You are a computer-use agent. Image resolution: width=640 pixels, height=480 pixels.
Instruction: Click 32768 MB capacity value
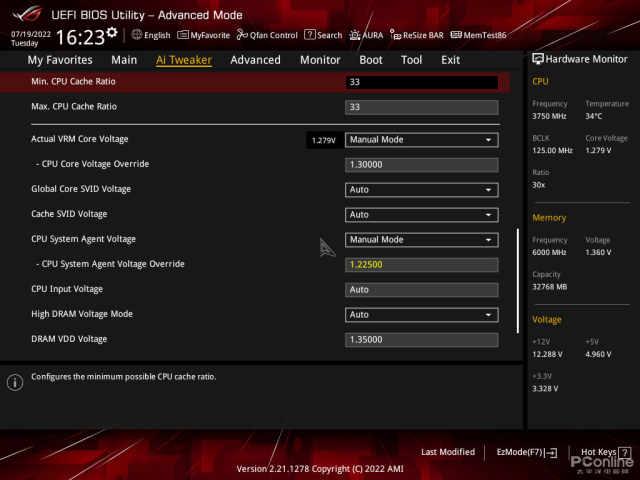click(x=549, y=287)
